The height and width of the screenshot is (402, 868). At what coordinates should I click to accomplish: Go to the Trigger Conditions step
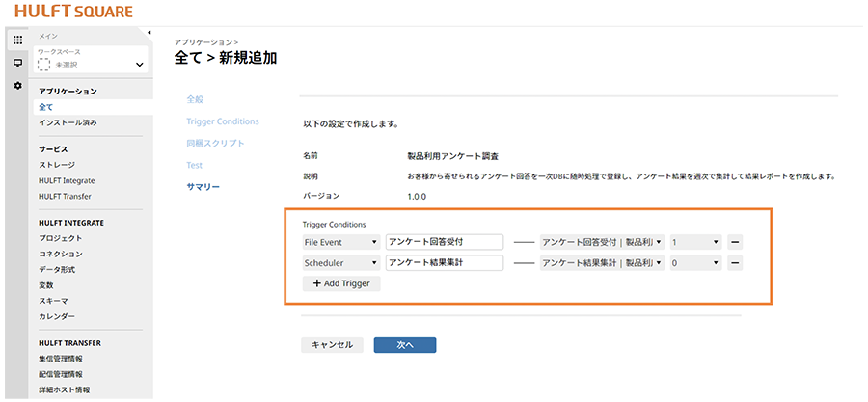pos(222,121)
